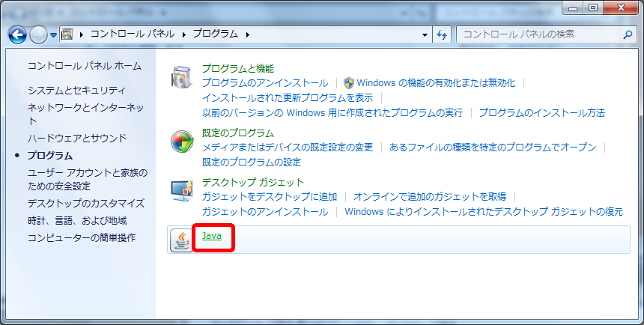644x325 pixels.
Task: Go to システムとセキュリティ in sidebar
Action: pos(77,91)
